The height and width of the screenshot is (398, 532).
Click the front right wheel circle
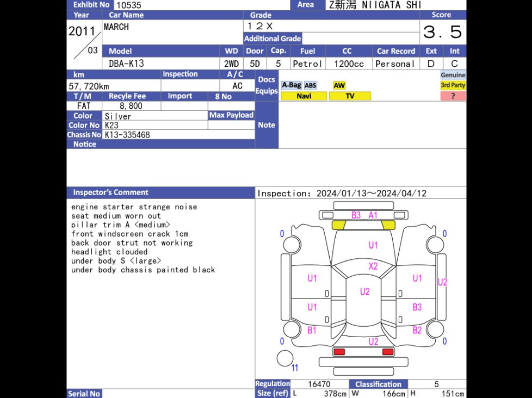coord(435,245)
